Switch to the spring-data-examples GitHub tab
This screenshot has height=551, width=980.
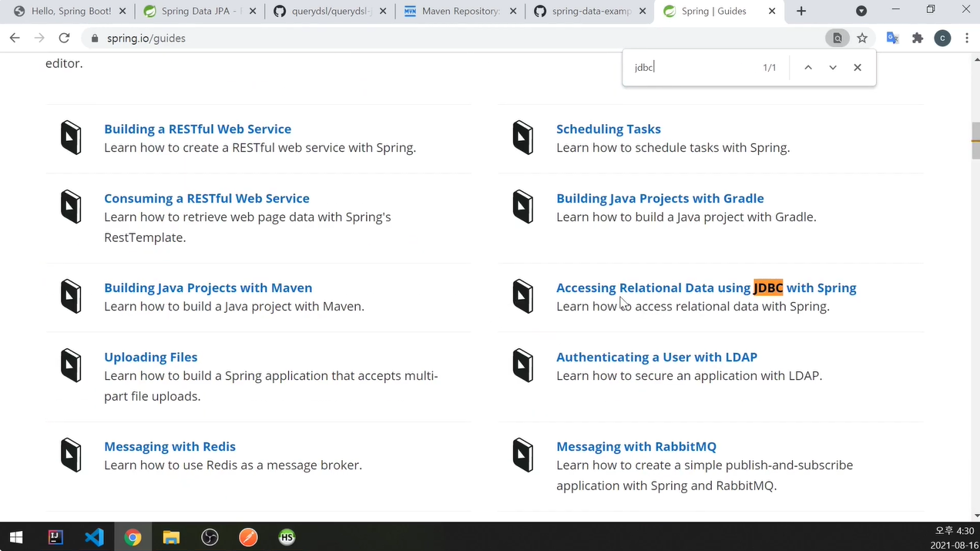[589, 11]
